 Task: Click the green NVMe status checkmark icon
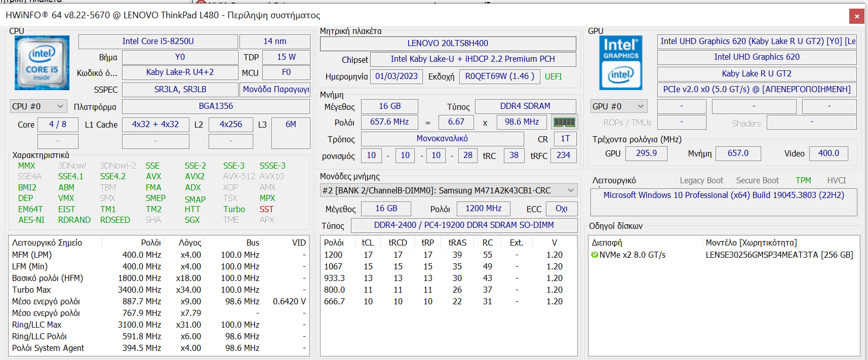(x=595, y=255)
